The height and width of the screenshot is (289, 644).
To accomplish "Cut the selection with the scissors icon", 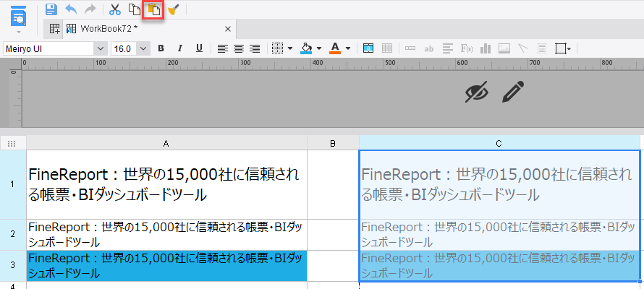I will pos(115,9).
